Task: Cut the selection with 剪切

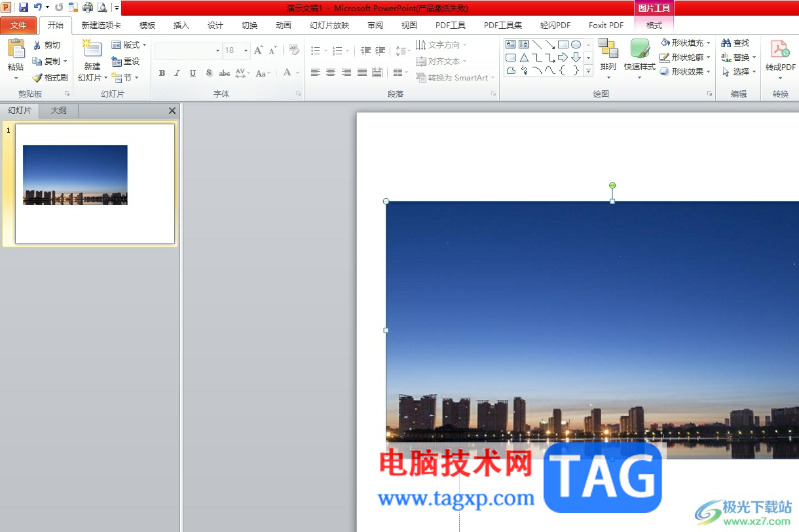Action: [46, 45]
